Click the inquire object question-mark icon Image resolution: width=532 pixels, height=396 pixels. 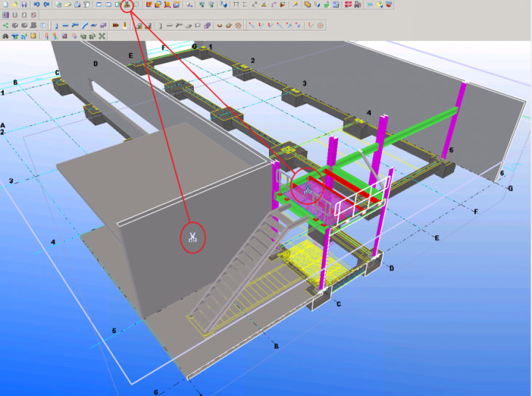223,4
